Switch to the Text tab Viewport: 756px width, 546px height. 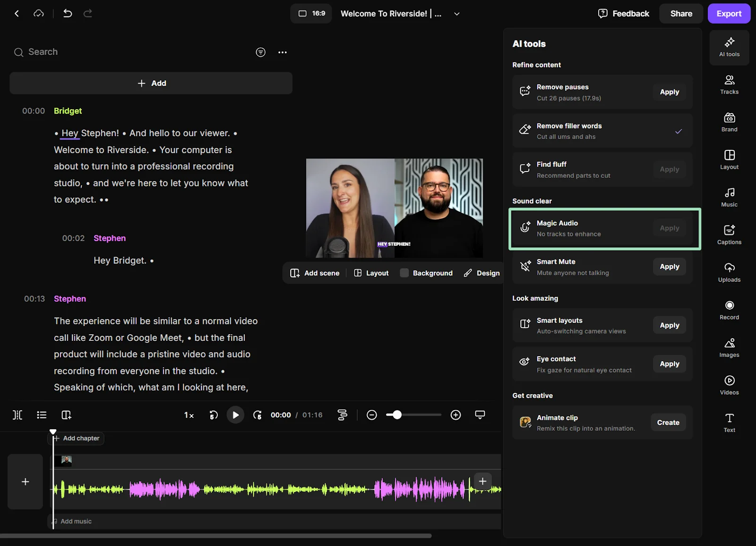coord(729,423)
